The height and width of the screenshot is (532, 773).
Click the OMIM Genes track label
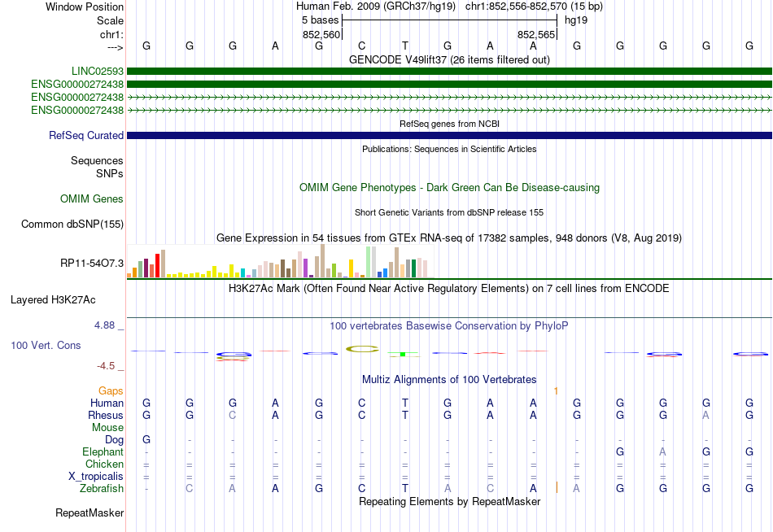point(92,198)
